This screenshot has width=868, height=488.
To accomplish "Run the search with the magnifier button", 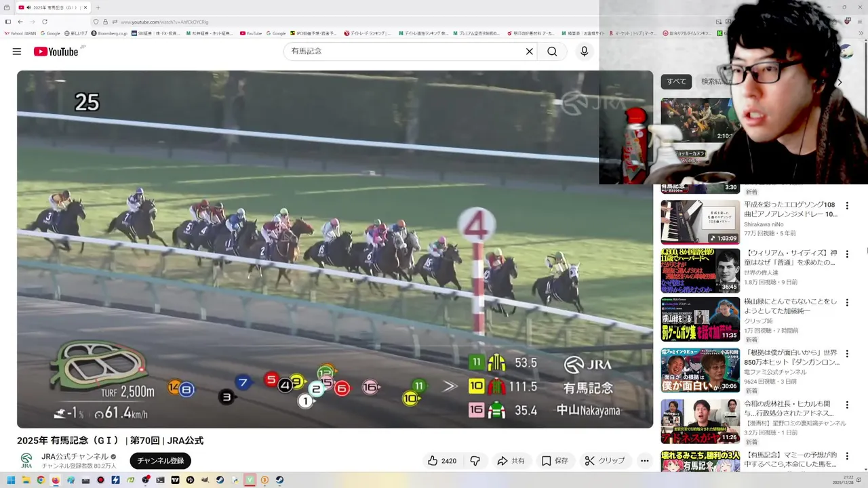I will (552, 52).
